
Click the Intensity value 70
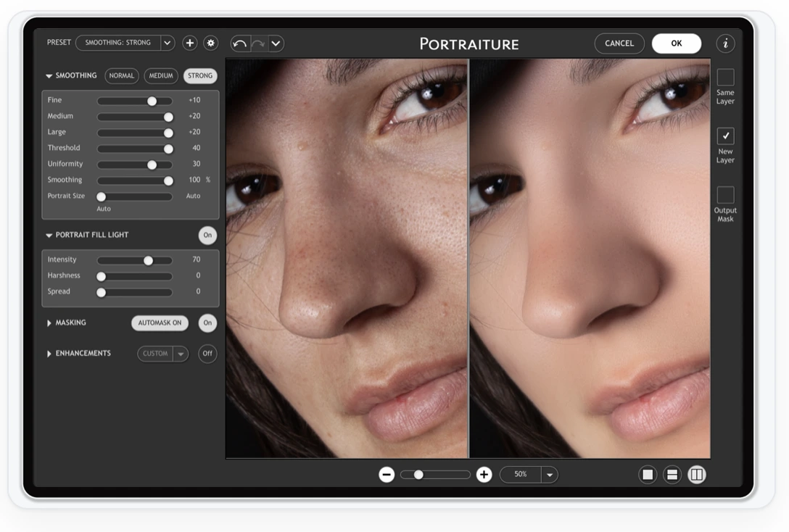tap(197, 259)
